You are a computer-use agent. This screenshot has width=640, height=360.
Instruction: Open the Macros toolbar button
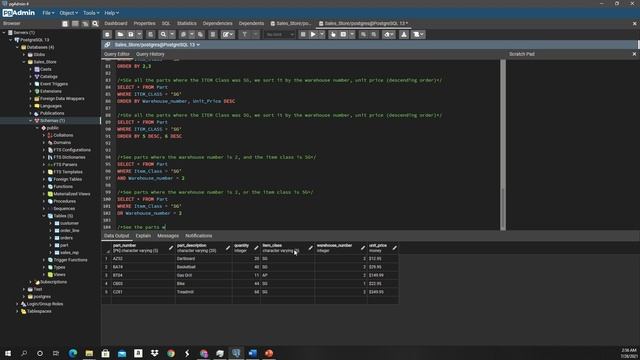[x=418, y=35]
